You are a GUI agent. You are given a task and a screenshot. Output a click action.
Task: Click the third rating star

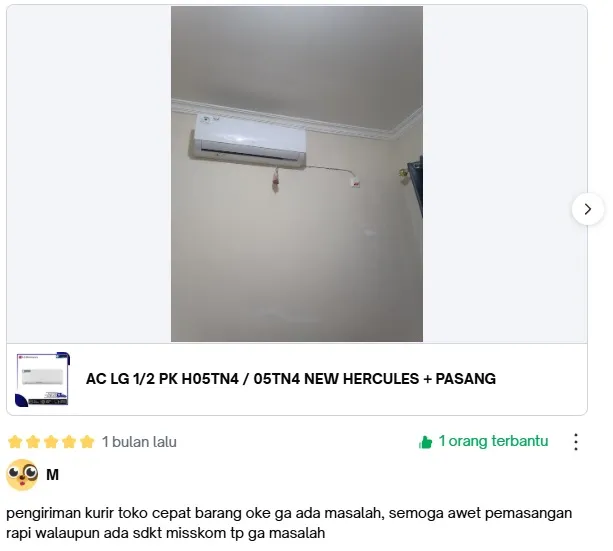pos(51,442)
